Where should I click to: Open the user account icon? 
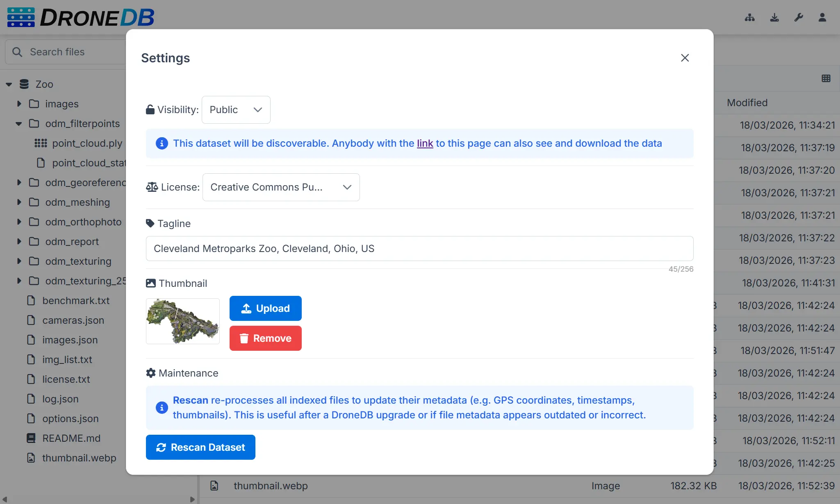point(822,18)
